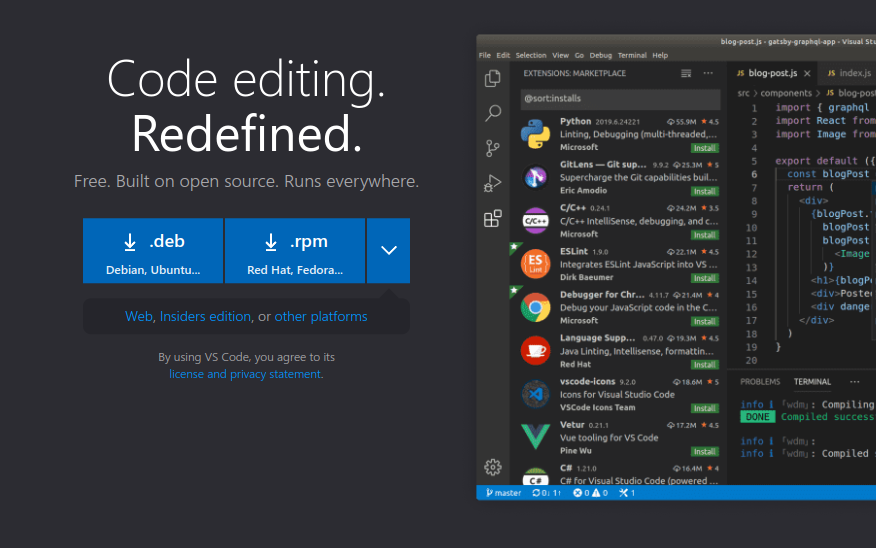Open the extensions panel more actions ellipsis
This screenshot has height=548, width=876.
[x=708, y=73]
